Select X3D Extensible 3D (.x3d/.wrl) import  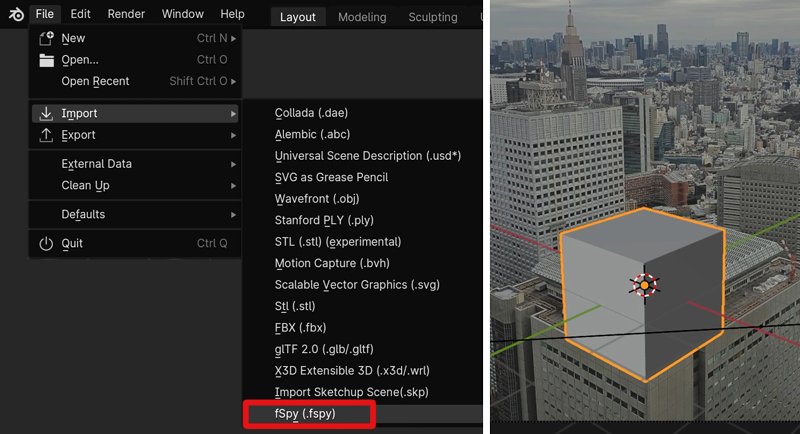(352, 370)
